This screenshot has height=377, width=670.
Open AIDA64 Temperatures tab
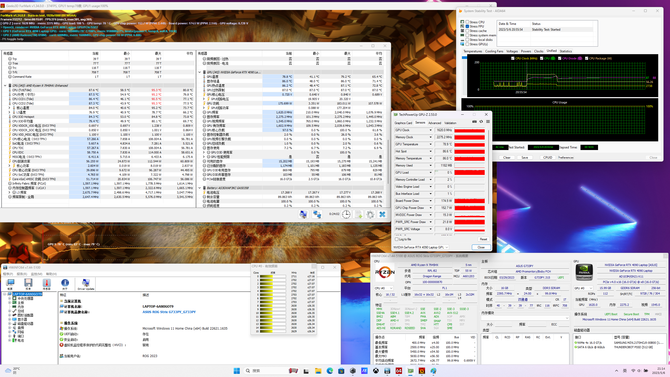pos(473,51)
